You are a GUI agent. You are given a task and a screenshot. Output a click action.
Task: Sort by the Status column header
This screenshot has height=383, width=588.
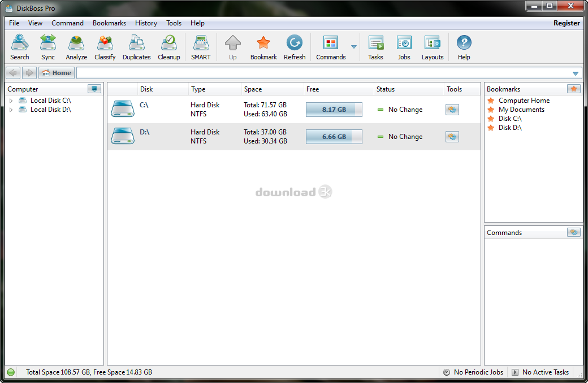click(x=409, y=89)
